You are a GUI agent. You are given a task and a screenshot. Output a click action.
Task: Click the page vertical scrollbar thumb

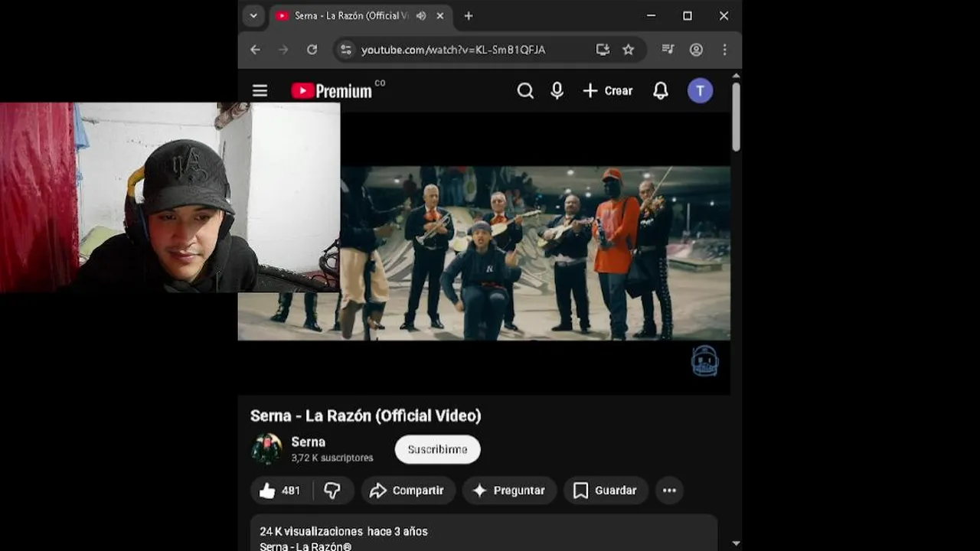736,116
